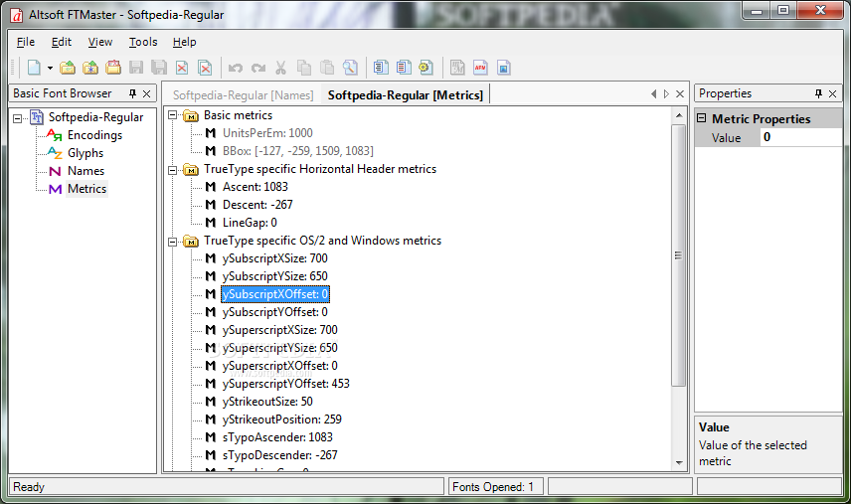The width and height of the screenshot is (851, 504).
Task: Collapse TrueType Horizontal Header metrics group
Action: point(173,170)
